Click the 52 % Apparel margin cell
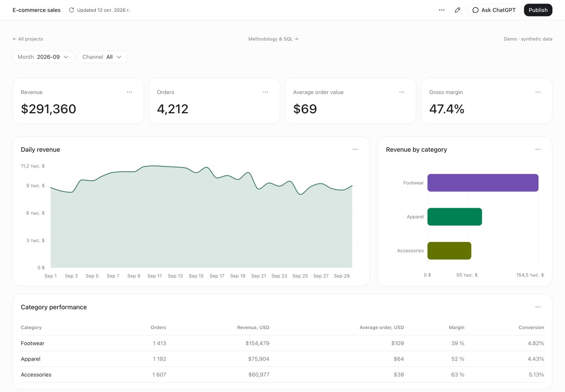The width and height of the screenshot is (565, 392). pos(458,359)
